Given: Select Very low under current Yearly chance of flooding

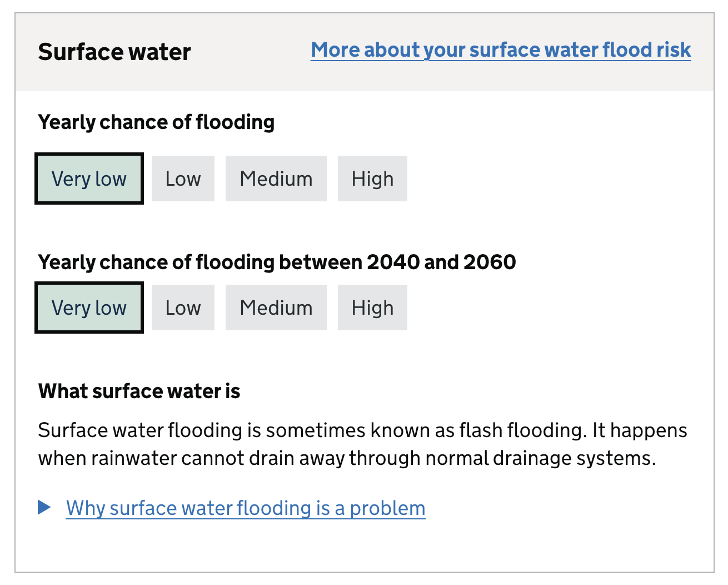Looking at the screenshot, I should (89, 179).
